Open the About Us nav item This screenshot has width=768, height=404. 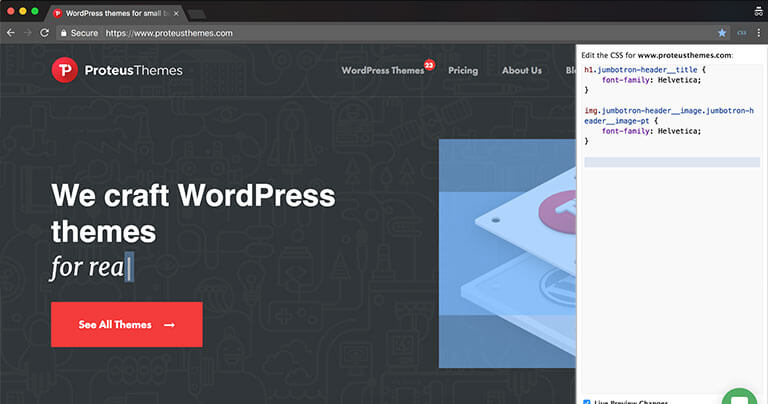[x=522, y=71]
